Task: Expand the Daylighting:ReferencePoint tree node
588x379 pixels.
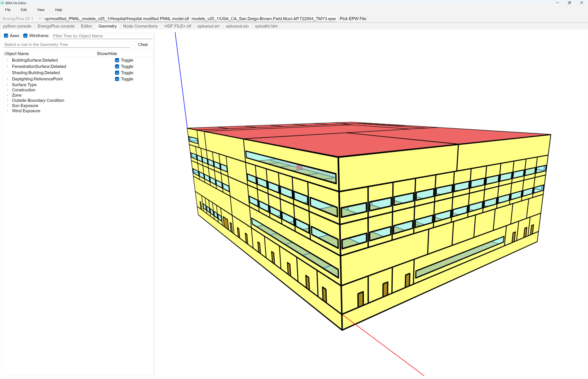Action: coord(7,79)
